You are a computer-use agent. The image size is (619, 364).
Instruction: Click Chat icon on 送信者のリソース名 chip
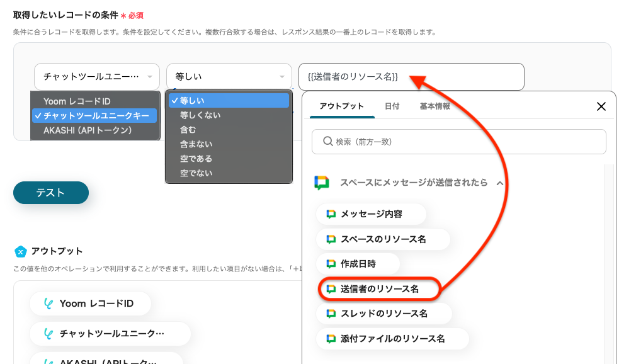click(331, 289)
